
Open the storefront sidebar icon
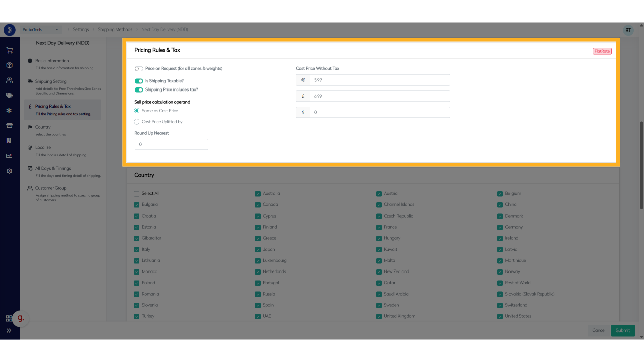[9, 126]
